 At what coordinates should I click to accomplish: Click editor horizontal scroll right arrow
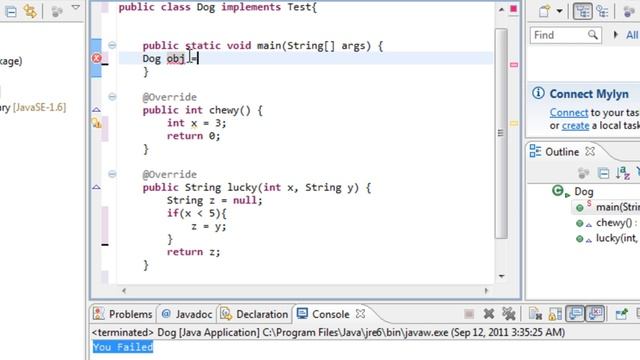coord(486,291)
